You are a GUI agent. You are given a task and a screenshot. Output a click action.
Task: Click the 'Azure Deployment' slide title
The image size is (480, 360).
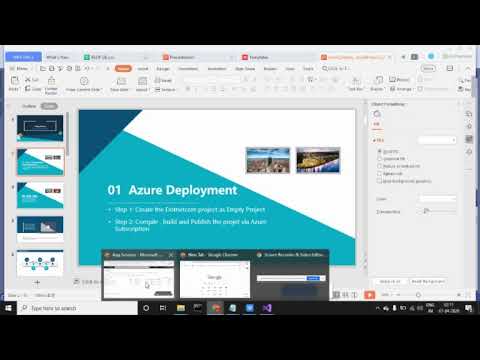pyautogui.click(x=183, y=190)
